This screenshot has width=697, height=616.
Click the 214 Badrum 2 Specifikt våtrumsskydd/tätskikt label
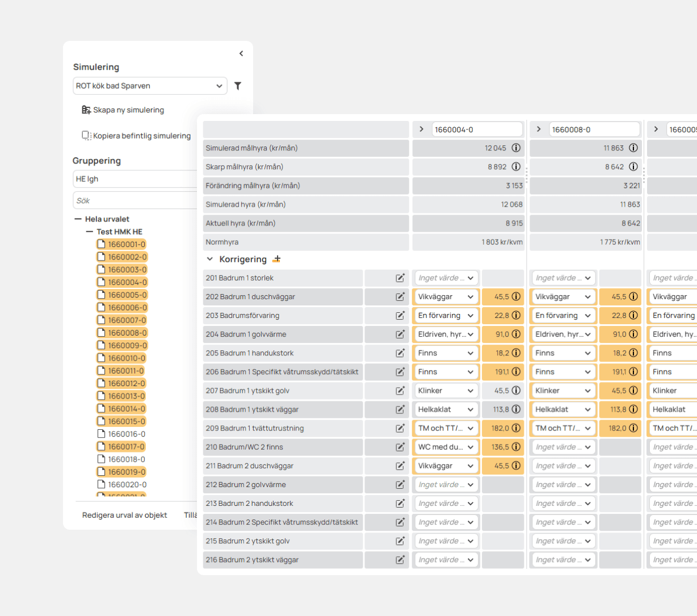pos(282,522)
